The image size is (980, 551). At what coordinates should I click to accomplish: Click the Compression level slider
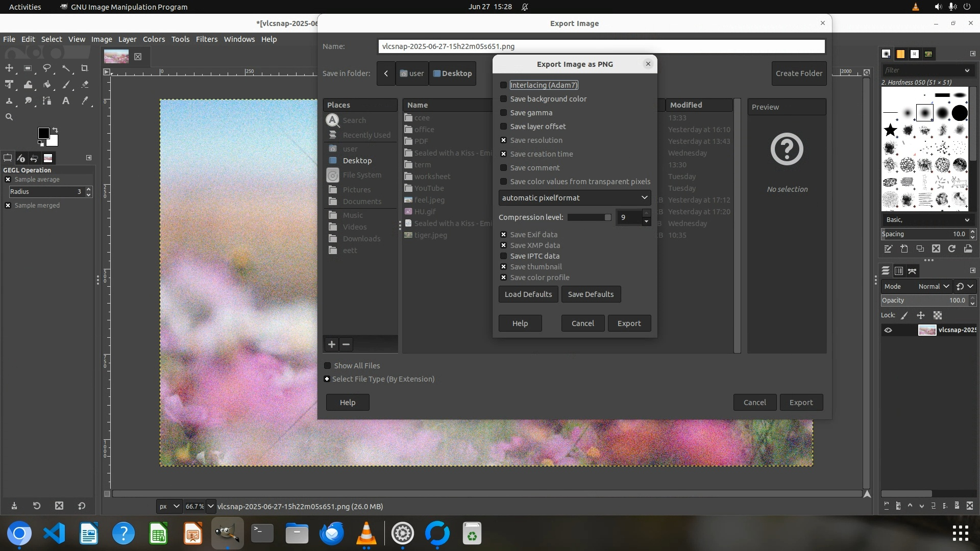589,217
